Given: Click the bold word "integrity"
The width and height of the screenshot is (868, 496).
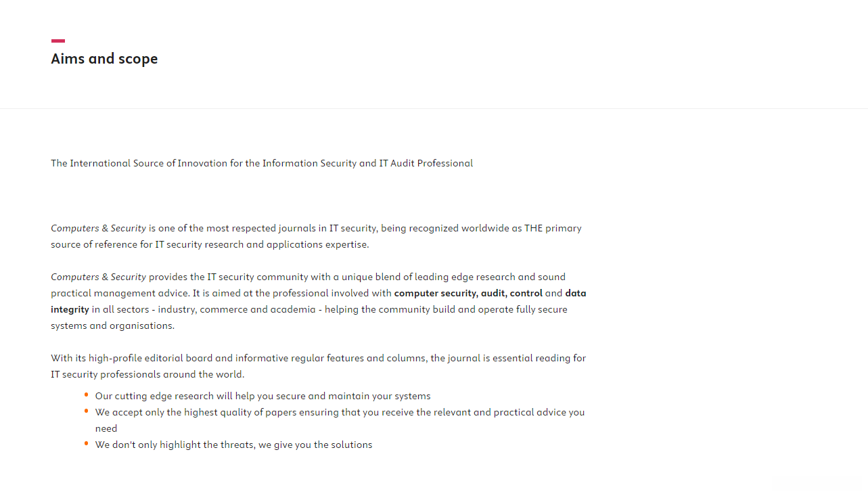Looking at the screenshot, I should tap(70, 309).
